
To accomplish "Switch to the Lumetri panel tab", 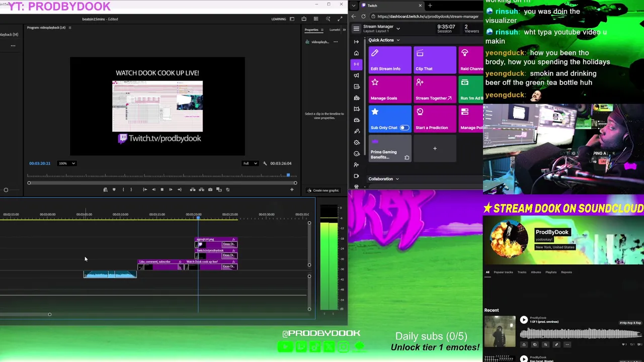I will click(x=335, y=30).
